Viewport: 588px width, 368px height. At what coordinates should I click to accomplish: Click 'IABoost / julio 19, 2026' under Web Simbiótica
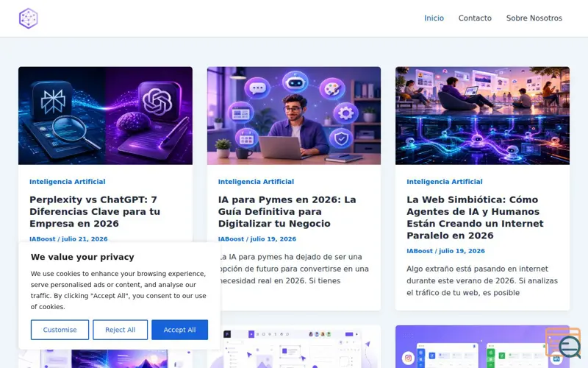pyautogui.click(x=445, y=251)
